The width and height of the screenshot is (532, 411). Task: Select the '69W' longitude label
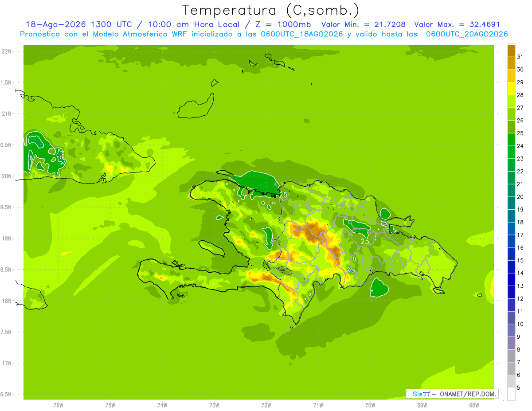[x=422, y=405]
